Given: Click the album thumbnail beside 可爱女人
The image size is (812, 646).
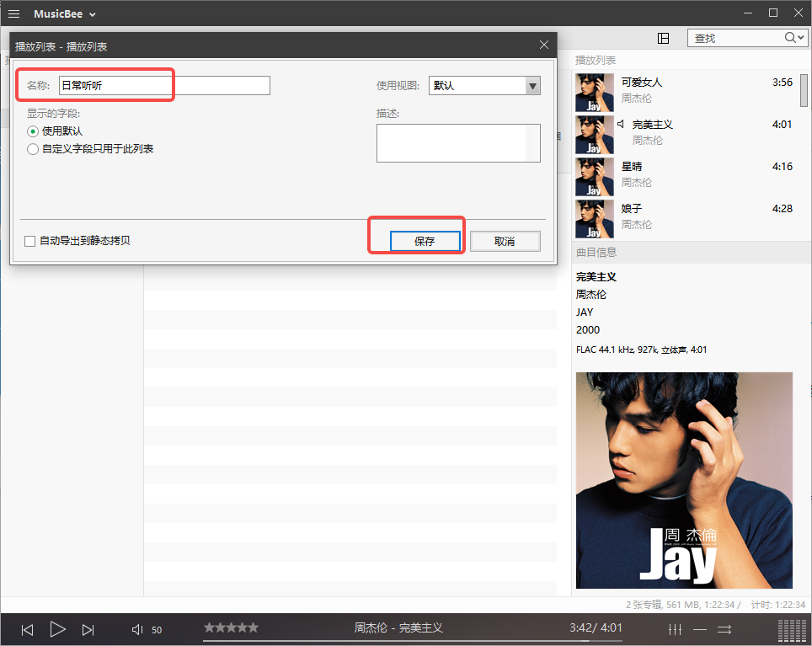Looking at the screenshot, I should 595,93.
